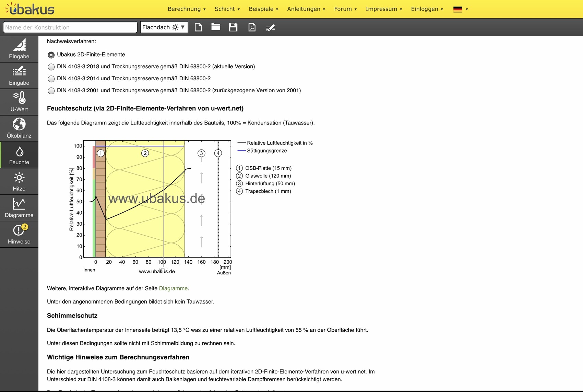The height and width of the screenshot is (392, 583).
Task: Click the new document icon in toolbar
Action: [x=198, y=27]
